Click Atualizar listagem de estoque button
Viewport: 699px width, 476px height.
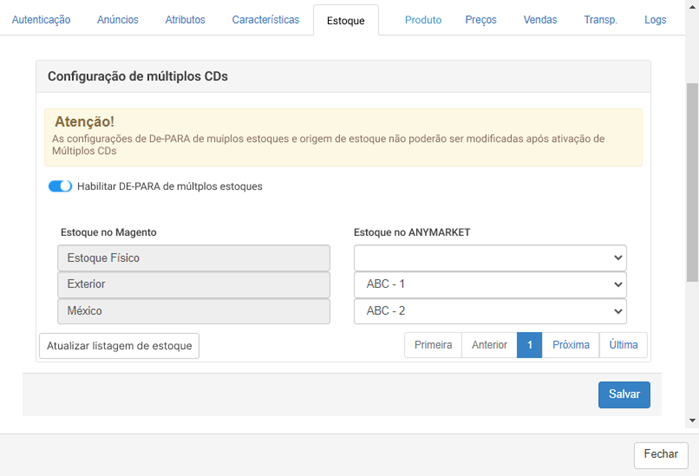click(x=119, y=346)
